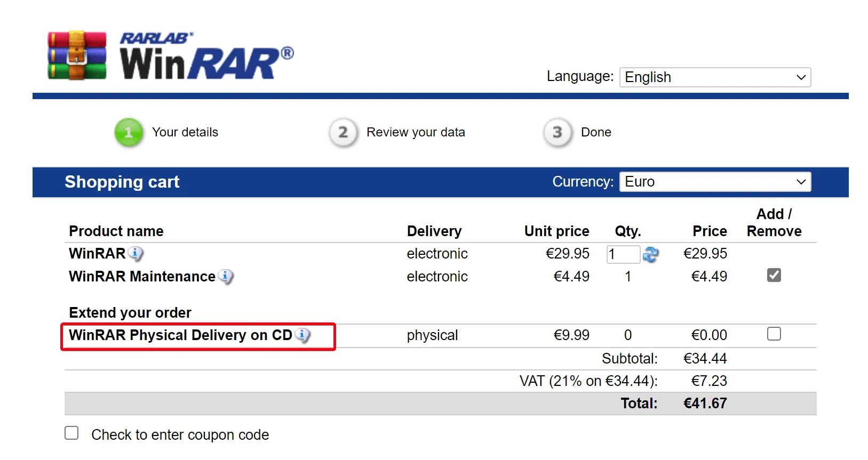Change currency from Euro using dropdown arrow
868x460 pixels.
point(800,181)
